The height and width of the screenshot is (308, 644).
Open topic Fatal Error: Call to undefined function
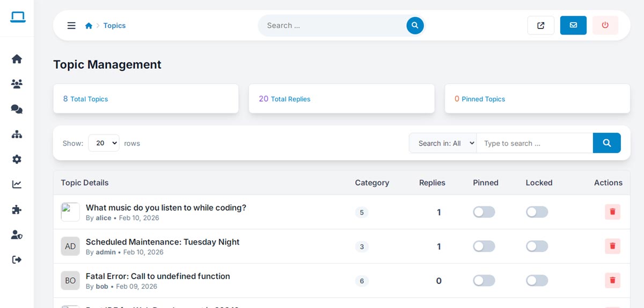click(x=158, y=276)
